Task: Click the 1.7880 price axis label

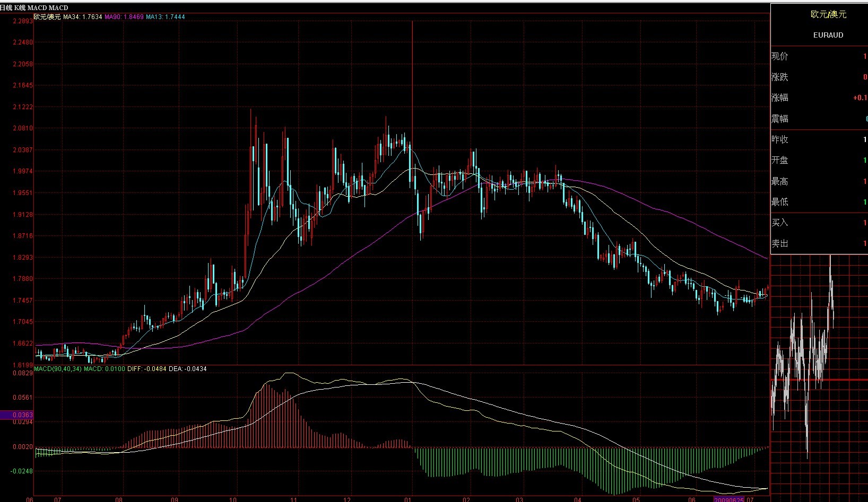Action: 23,279
